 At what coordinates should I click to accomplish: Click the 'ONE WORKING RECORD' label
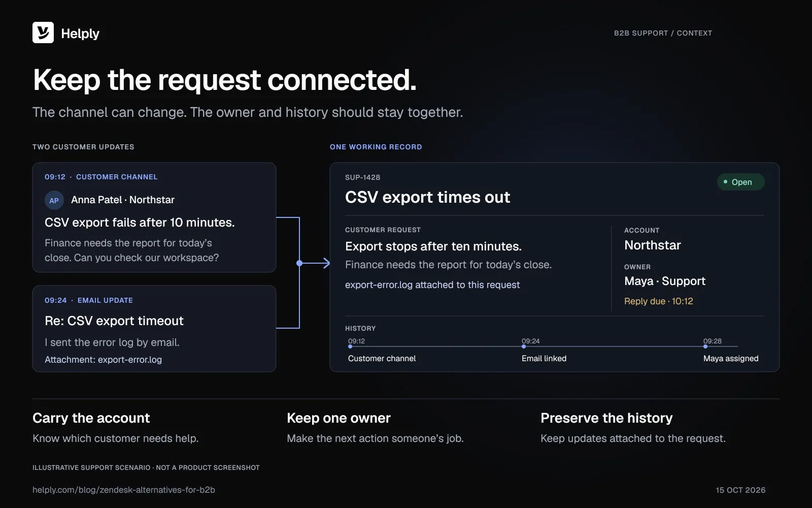pos(376,147)
